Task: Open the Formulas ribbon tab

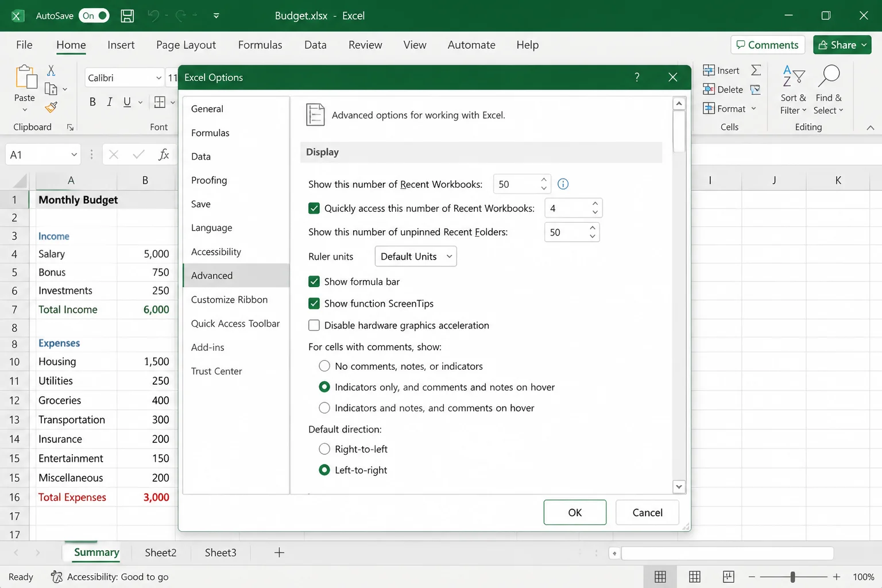Action: (x=260, y=45)
